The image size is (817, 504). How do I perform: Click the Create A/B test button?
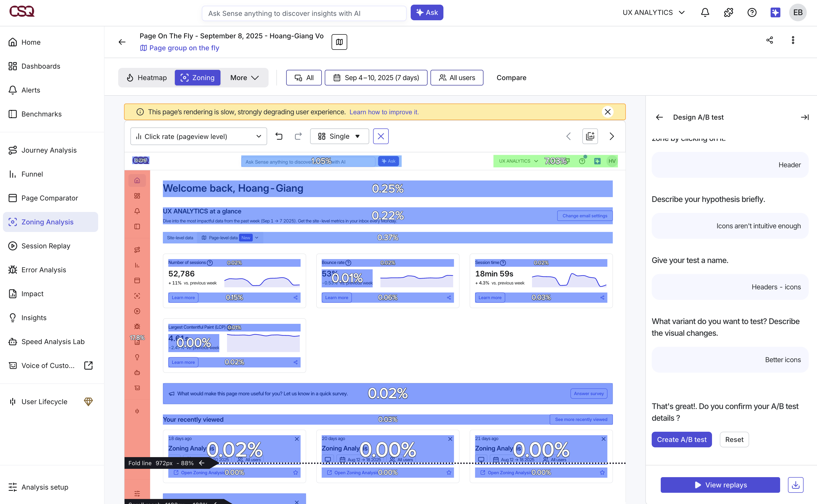tap(681, 440)
